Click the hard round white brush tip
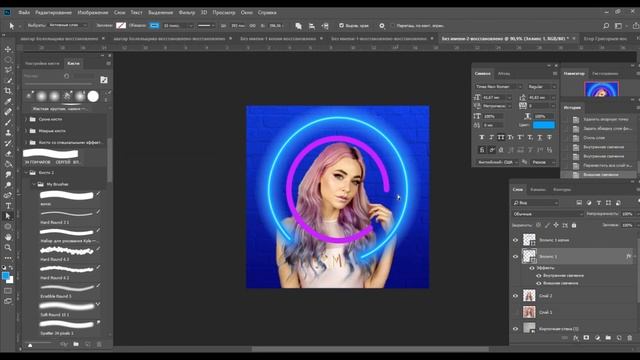640x360 pixels. tap(93, 96)
